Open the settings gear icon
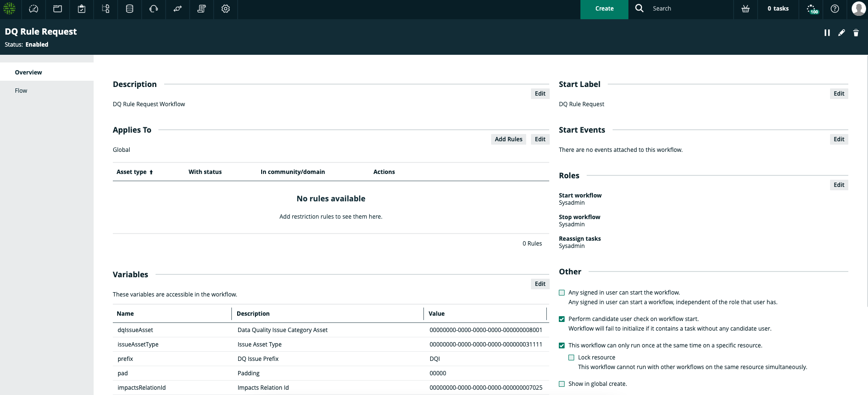 click(x=226, y=9)
